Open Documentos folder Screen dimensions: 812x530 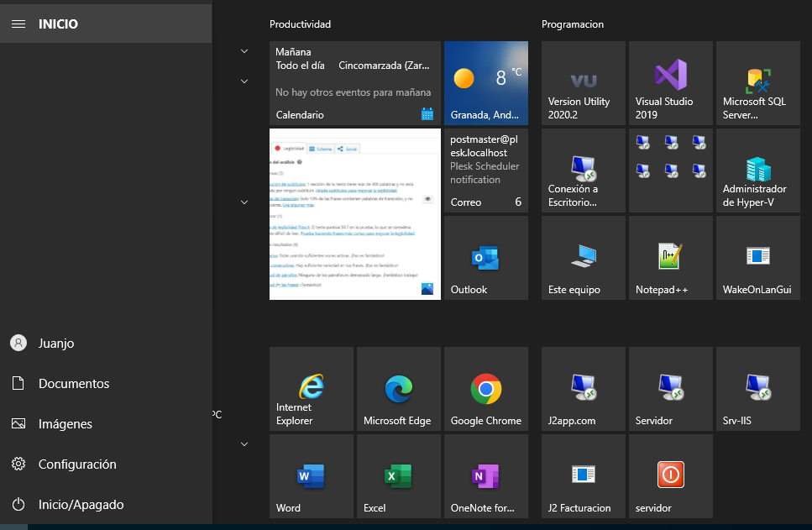point(106,383)
